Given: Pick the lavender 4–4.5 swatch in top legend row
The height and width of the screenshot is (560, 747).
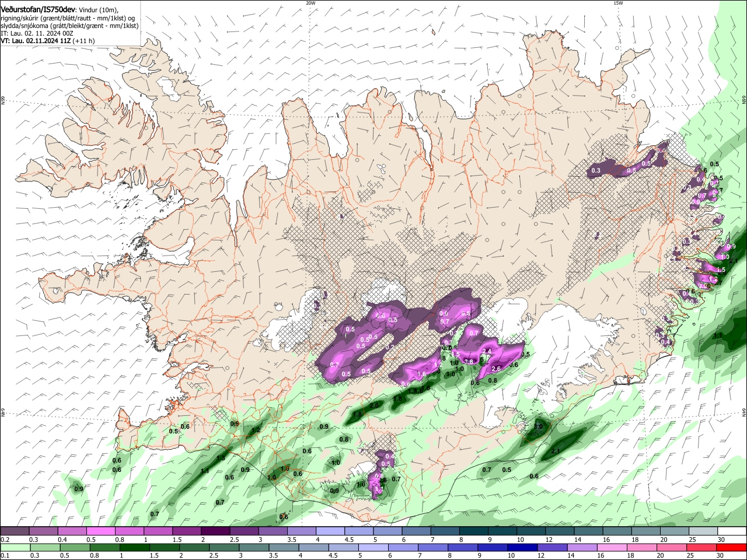Looking at the screenshot, I should point(329,531).
